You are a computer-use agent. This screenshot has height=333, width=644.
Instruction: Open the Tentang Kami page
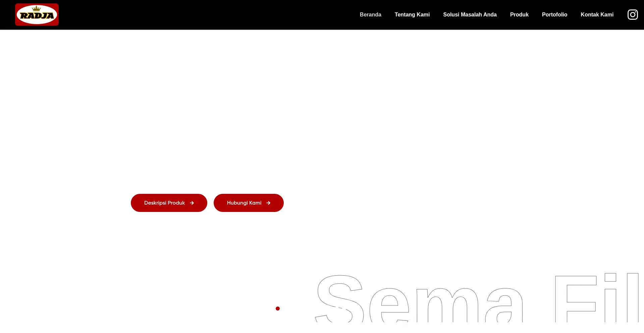[x=412, y=15]
